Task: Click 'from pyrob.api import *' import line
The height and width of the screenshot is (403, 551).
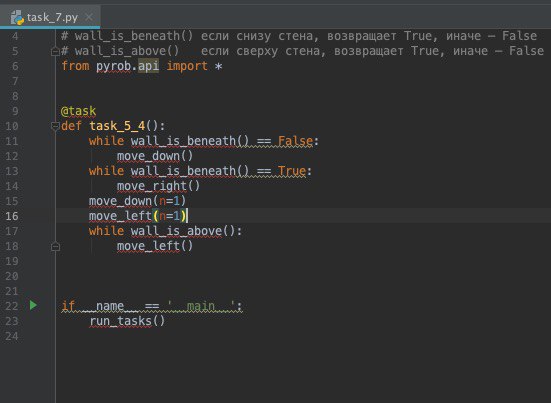Action: click(142, 66)
